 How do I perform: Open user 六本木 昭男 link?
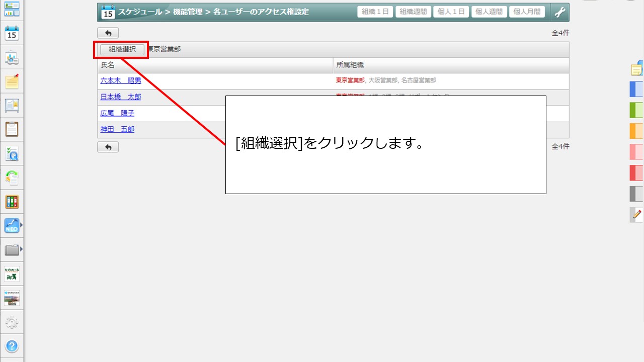[x=121, y=80]
